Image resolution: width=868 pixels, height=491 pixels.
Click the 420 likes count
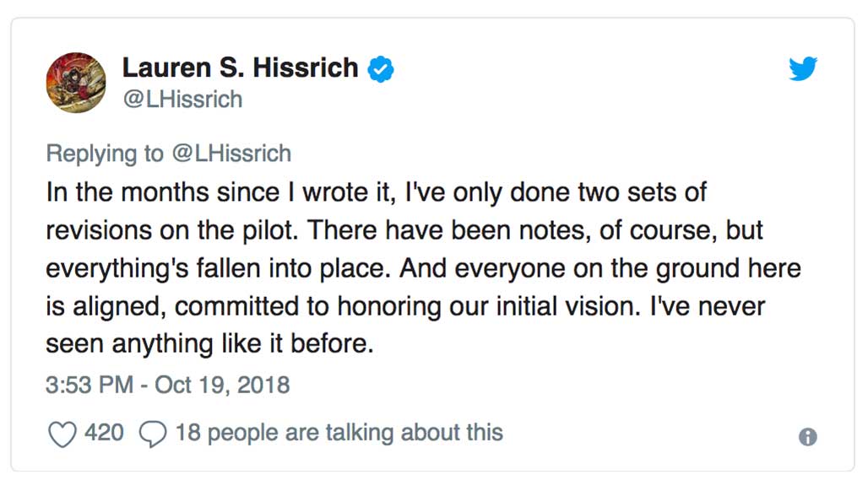tap(104, 433)
